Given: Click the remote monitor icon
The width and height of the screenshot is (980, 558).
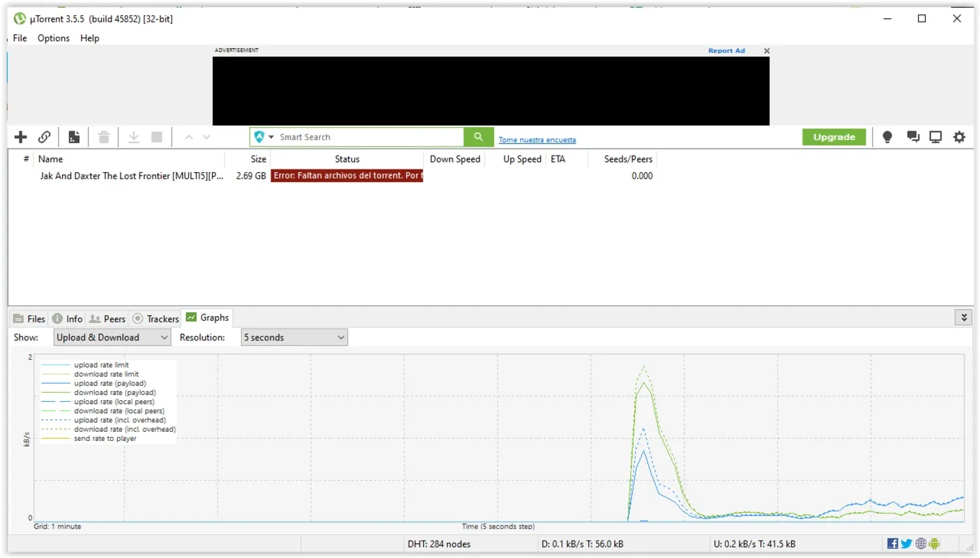Looking at the screenshot, I should click(935, 137).
